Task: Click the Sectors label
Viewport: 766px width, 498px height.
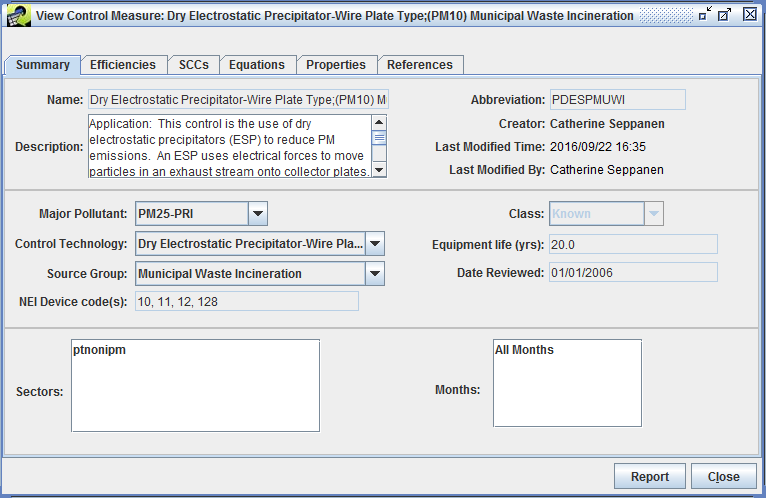Action: 40,392
